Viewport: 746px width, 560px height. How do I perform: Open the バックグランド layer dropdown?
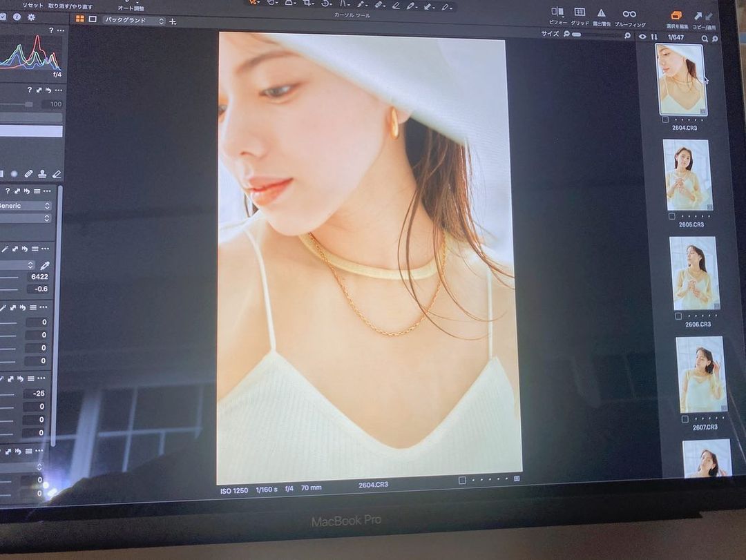pos(134,21)
